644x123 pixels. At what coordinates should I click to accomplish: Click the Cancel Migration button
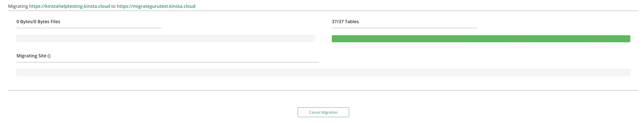click(x=323, y=112)
